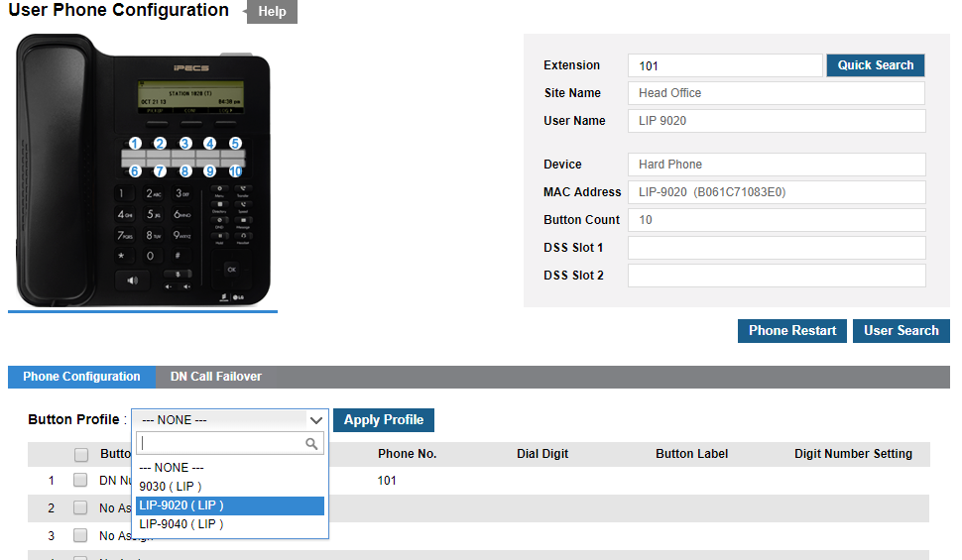962x560 pixels.
Task: Click the Device field Hard Phone
Action: [x=777, y=165]
